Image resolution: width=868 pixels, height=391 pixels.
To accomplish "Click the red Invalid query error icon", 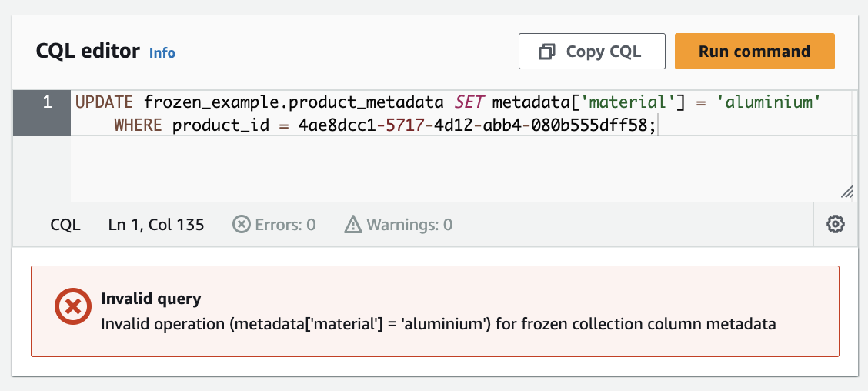I will 72,307.
